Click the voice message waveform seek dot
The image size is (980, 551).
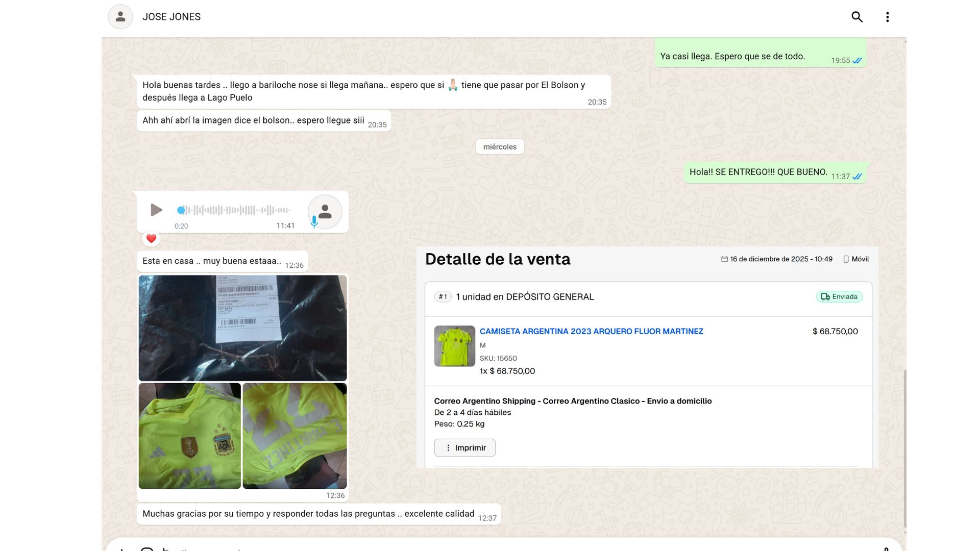point(181,210)
